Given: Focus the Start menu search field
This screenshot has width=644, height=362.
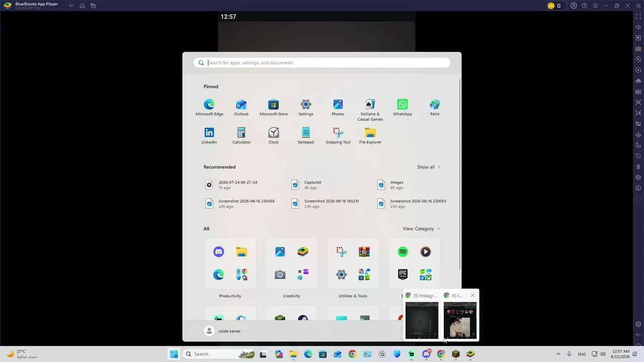Looking at the screenshot, I should tap(322, 63).
